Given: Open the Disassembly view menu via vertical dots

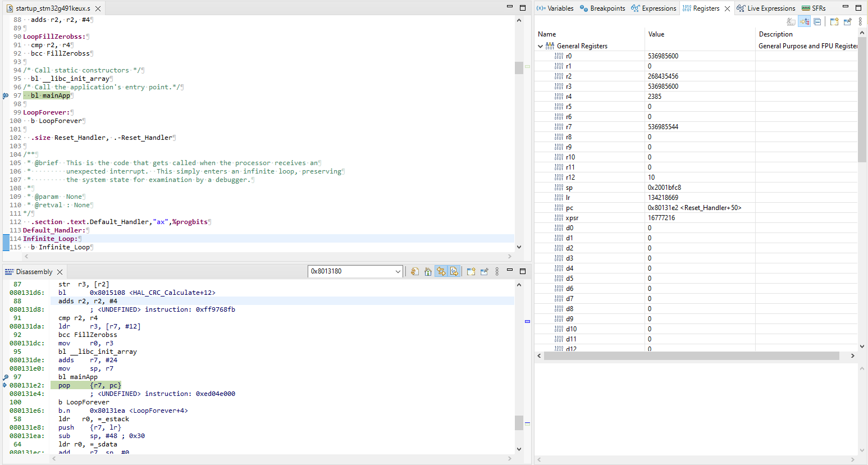Looking at the screenshot, I should coord(497,271).
